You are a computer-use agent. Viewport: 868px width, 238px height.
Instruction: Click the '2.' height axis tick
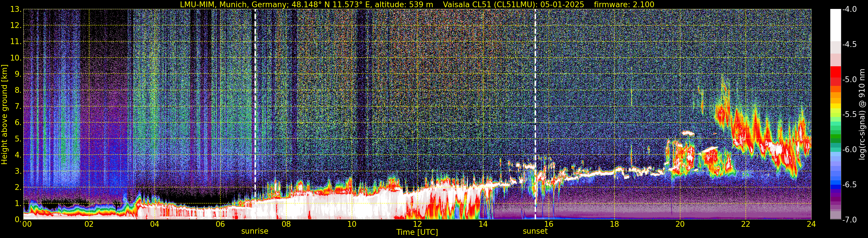[18, 188]
